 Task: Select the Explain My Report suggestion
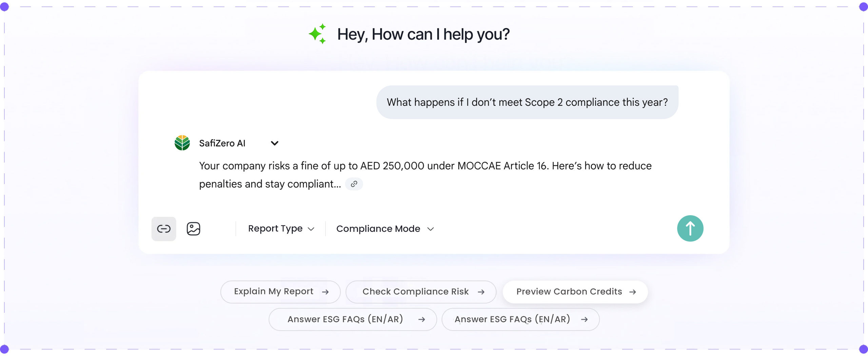click(280, 292)
